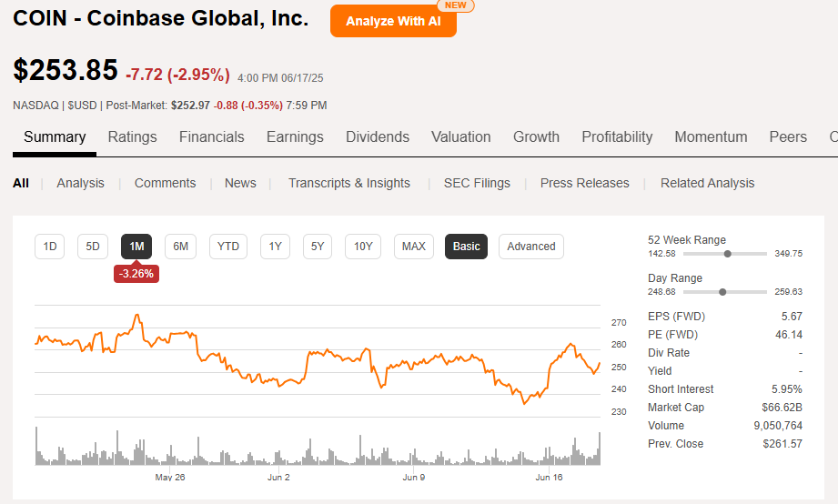Switch chart to 6M range
Image resolution: width=838 pixels, height=504 pixels.
(181, 247)
